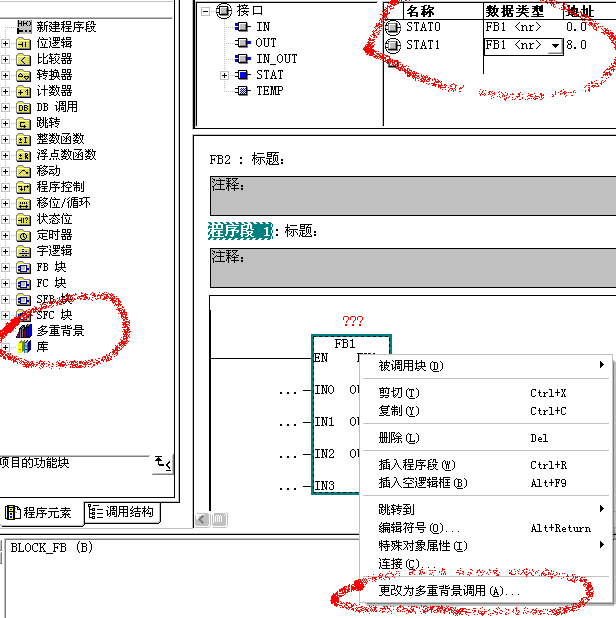Open the 特殊对象属性 submenu
Image resolution: width=616 pixels, height=618 pixels.
click(487, 546)
